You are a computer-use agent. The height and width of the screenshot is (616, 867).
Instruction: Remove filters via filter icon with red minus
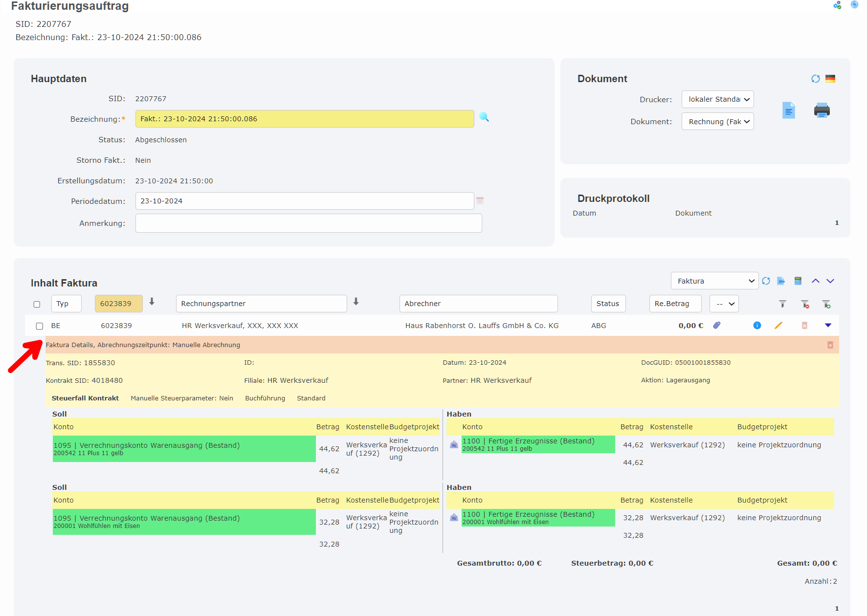(x=805, y=304)
